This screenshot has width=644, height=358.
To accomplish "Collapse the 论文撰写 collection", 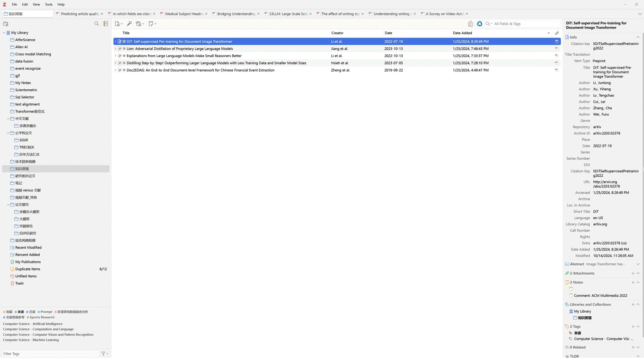I will click(x=8, y=205).
